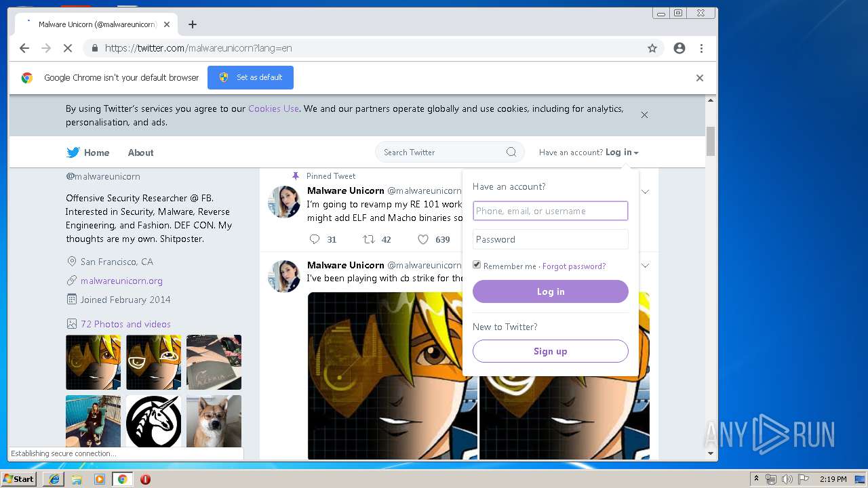Close the default browser infobar
This screenshot has width=868, height=488.
700,78
